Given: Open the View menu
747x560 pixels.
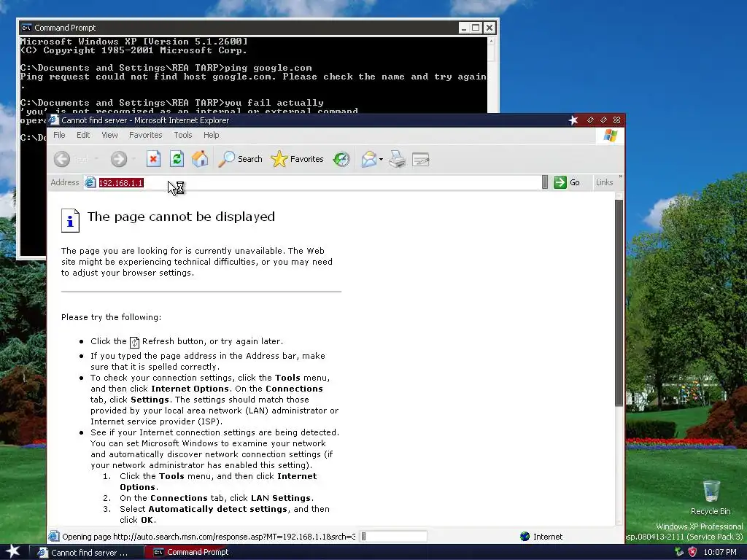Looking at the screenshot, I should coord(109,135).
